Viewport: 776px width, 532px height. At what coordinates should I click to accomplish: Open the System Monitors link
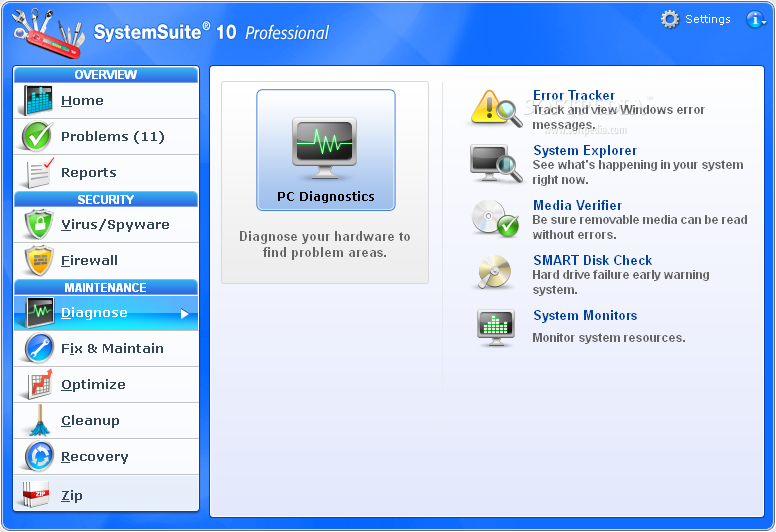click(585, 315)
